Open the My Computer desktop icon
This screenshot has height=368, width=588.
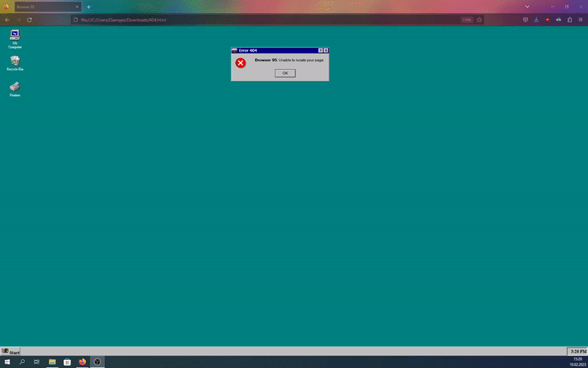pyautogui.click(x=15, y=39)
